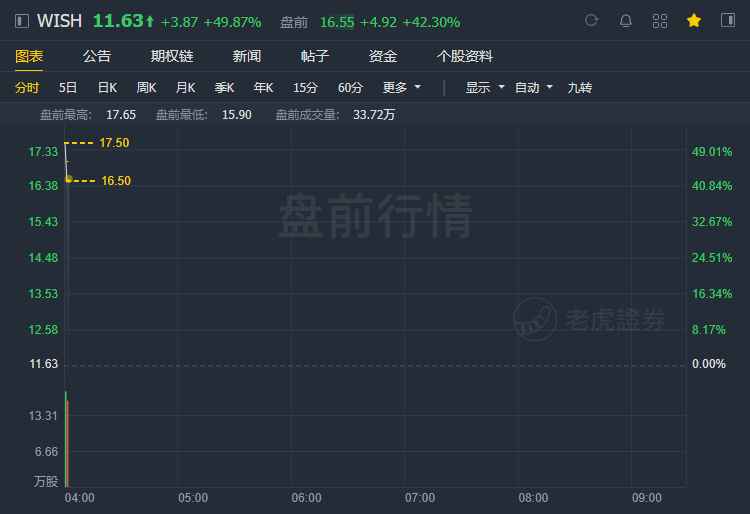
Task: Toggle the yellow favorite star
Action: pyautogui.click(x=694, y=21)
